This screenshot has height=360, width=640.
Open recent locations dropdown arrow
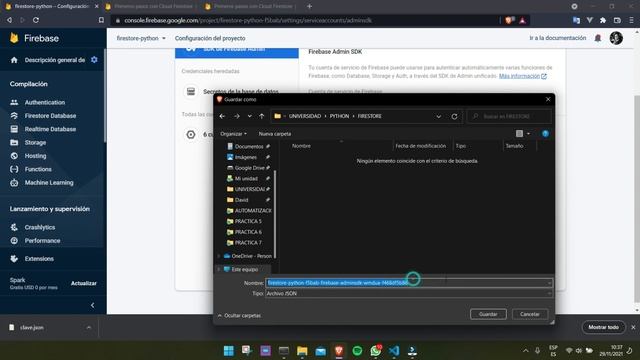(x=249, y=116)
